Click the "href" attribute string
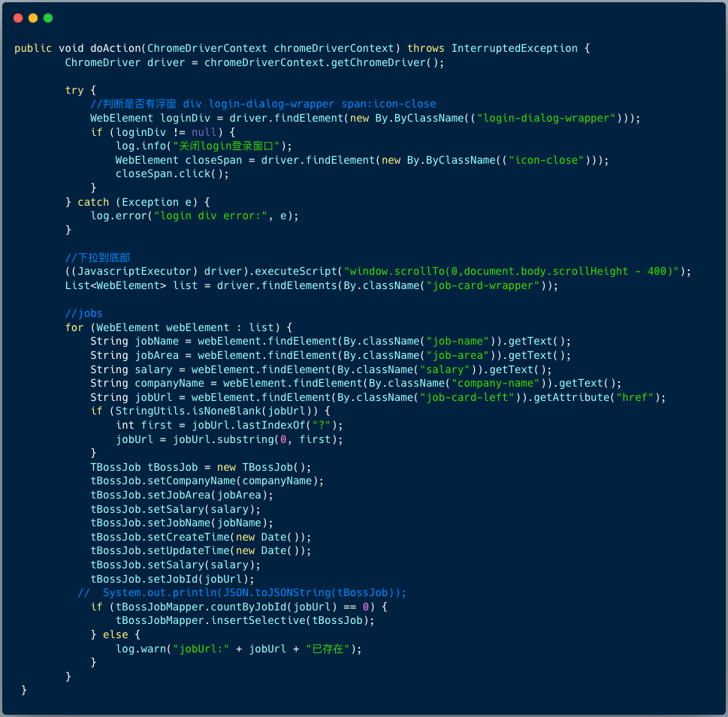728x717 pixels. [635, 398]
